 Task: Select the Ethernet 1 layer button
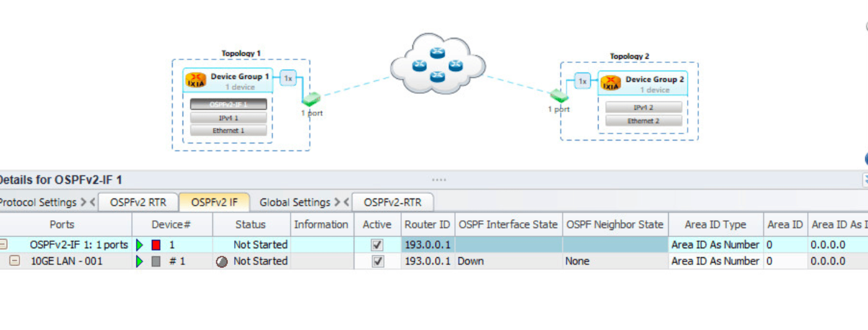click(229, 130)
